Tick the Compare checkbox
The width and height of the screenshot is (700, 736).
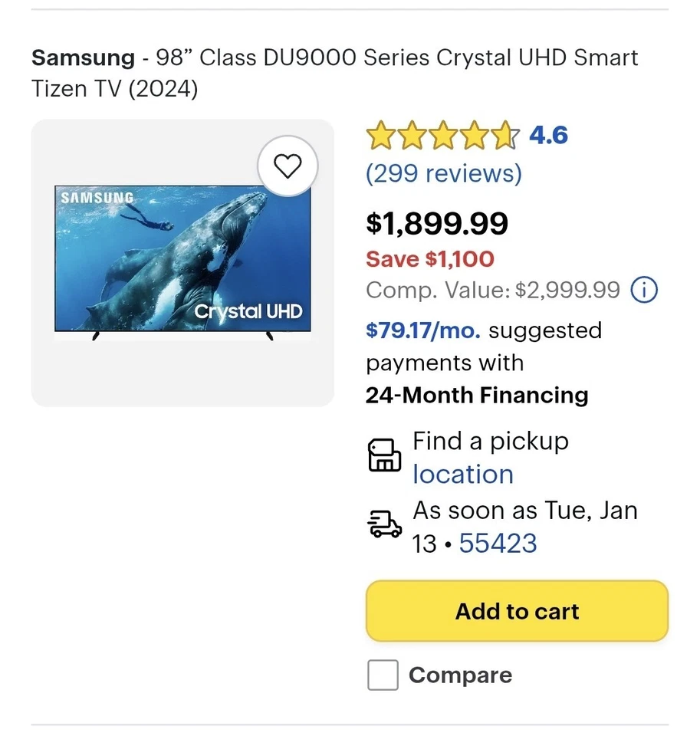coord(383,675)
